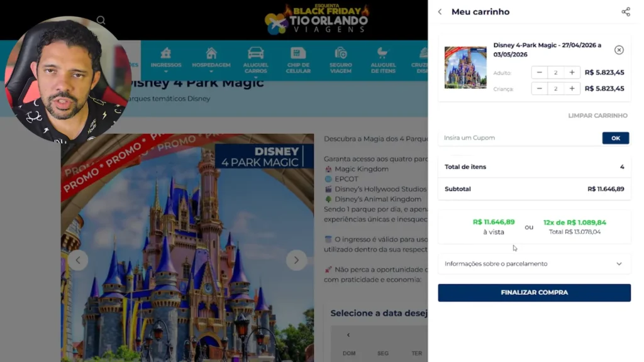Open the cart item's castle thumbnail
The width and height of the screenshot is (644, 362).
465,67
